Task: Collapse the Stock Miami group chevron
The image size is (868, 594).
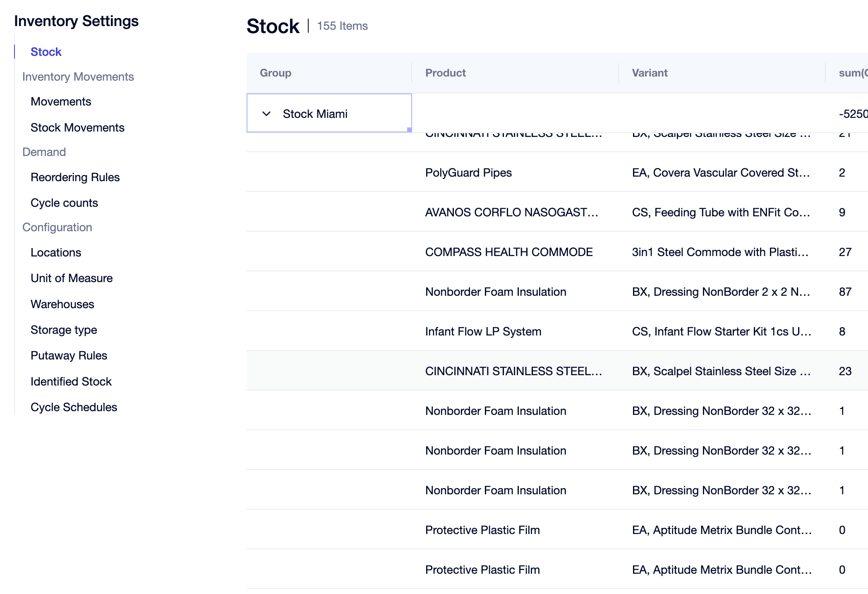Action: pos(266,114)
